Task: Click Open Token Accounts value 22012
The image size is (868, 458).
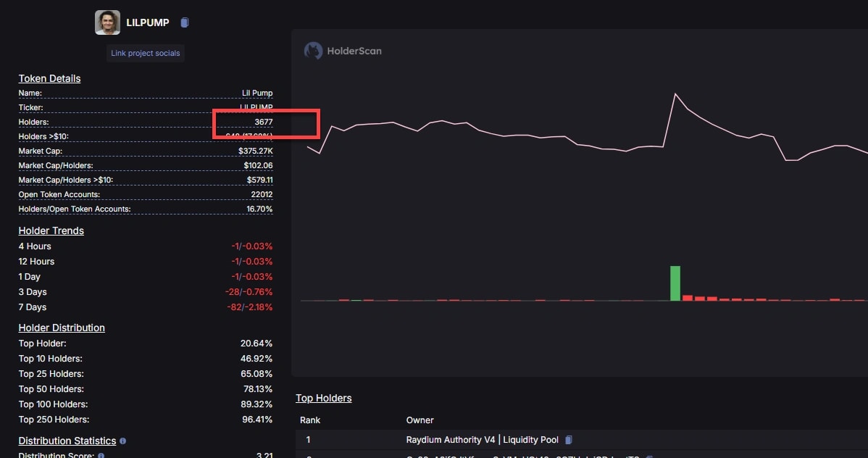Action: coord(262,193)
